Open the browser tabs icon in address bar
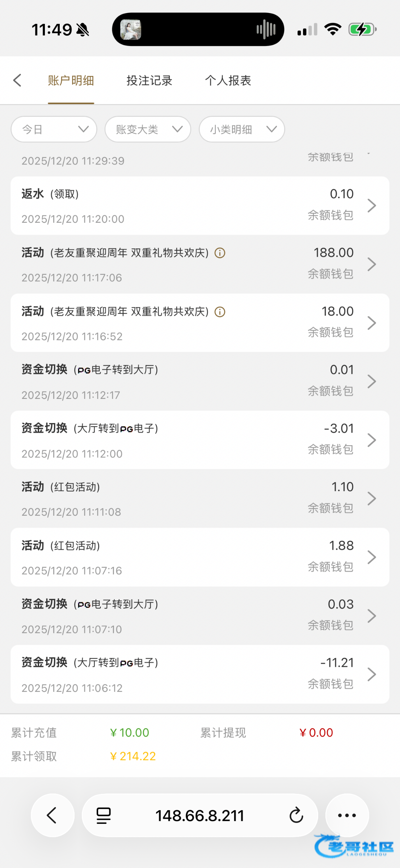 point(104,816)
